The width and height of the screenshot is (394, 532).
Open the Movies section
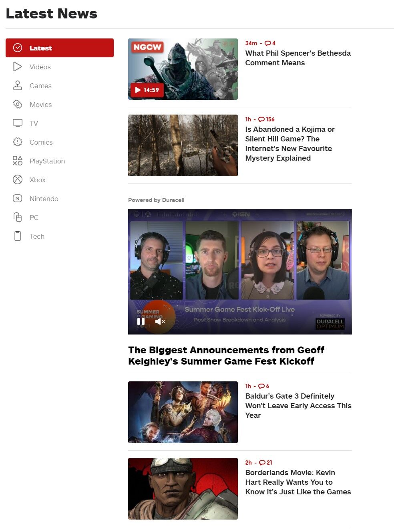(x=41, y=105)
